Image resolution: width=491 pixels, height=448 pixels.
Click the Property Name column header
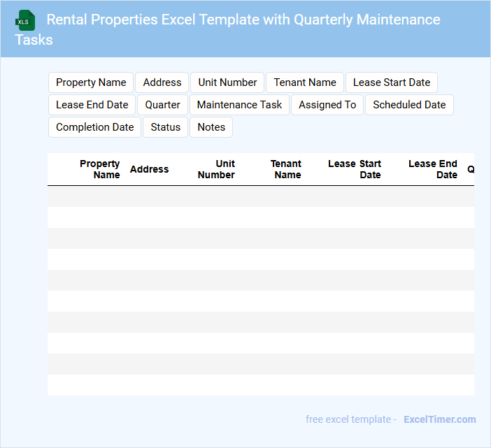(99, 169)
